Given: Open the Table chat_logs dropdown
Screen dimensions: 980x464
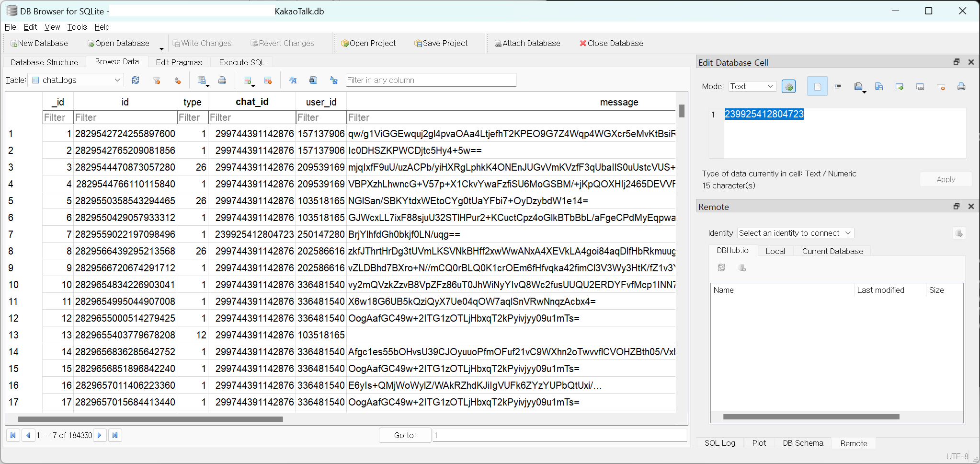Looking at the screenshot, I should [76, 80].
